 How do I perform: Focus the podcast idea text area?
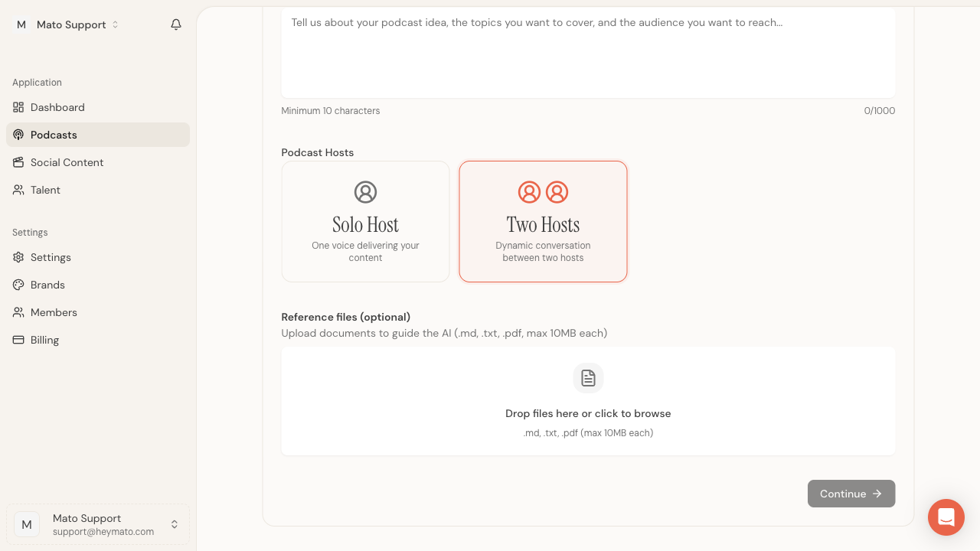point(588,53)
